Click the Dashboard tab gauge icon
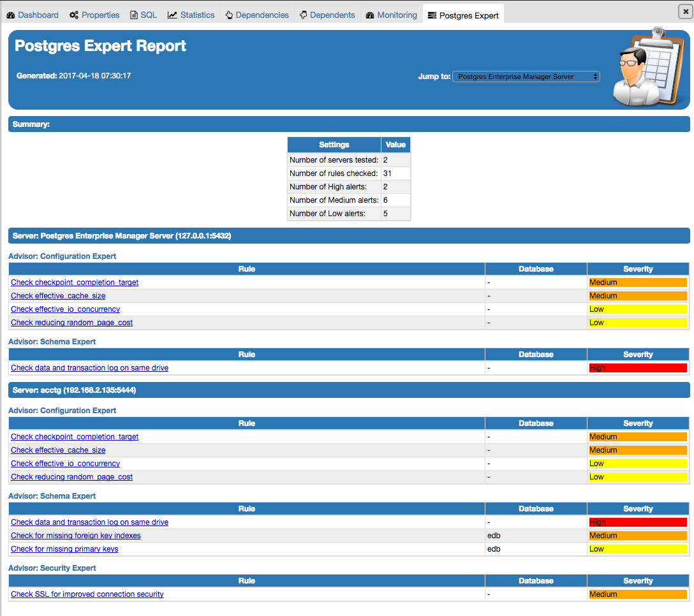The width and height of the screenshot is (694, 616). coord(11,15)
